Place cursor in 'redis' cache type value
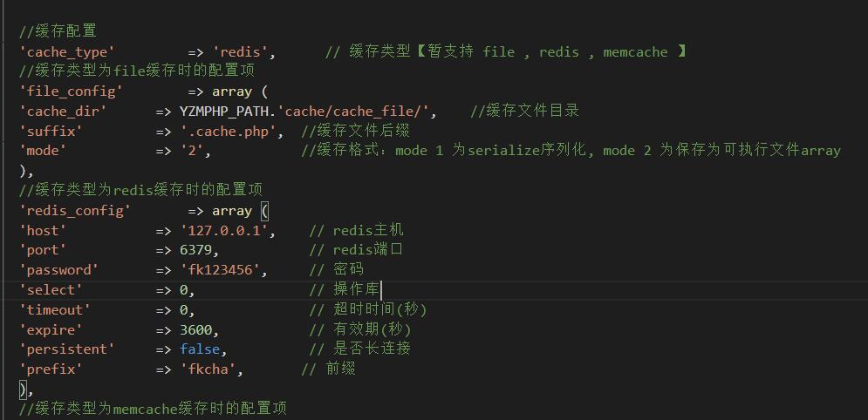 click(244, 52)
